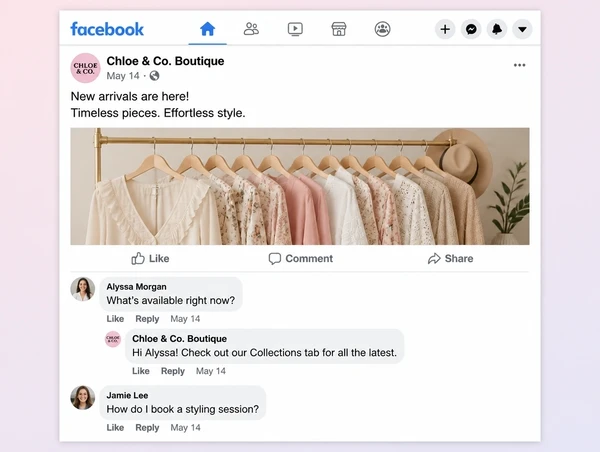Open Chloe & Co. Boutique name in reply
Screen dimensions: 600x452
coord(179,339)
